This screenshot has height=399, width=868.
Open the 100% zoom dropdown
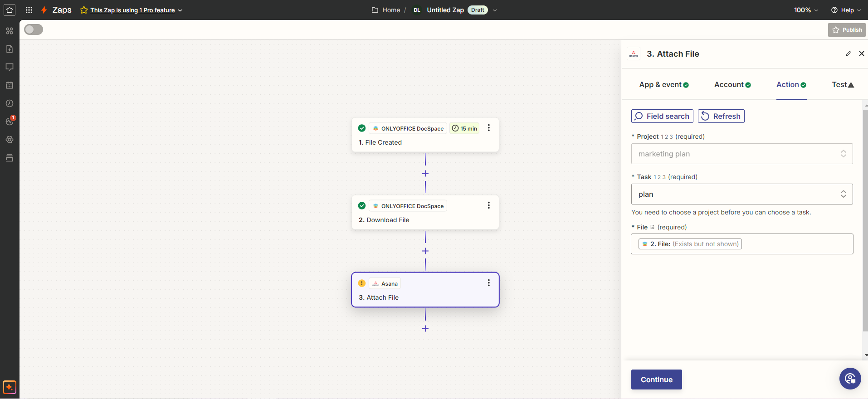point(806,10)
